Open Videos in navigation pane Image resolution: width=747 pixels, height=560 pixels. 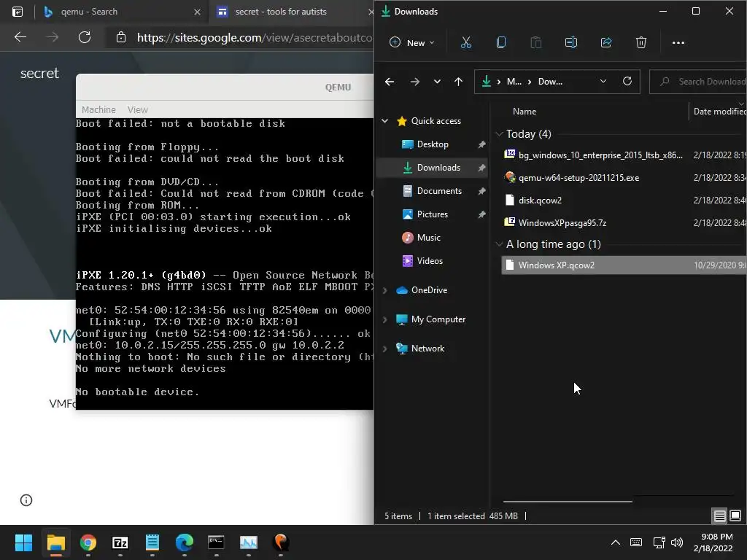point(430,261)
